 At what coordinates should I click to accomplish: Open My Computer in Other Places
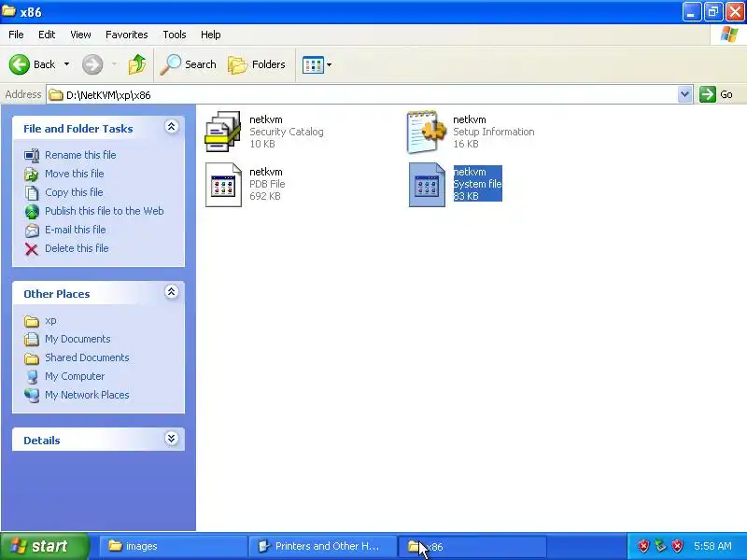coord(75,376)
